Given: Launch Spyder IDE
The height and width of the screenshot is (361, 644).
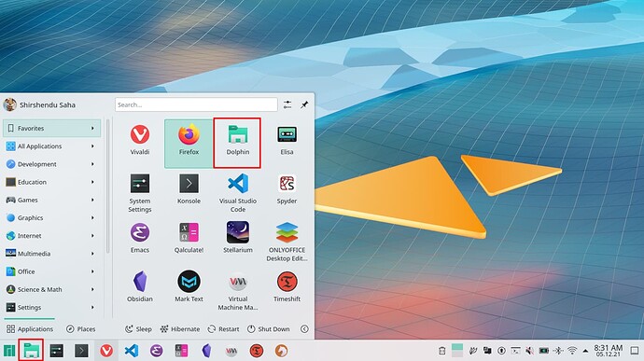Looking at the screenshot, I should pyautogui.click(x=287, y=189).
